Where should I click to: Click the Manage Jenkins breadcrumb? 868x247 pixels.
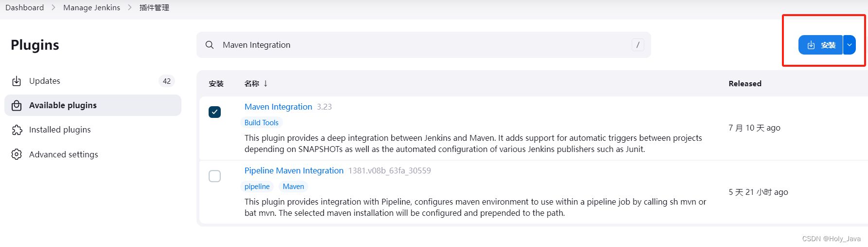91,8
